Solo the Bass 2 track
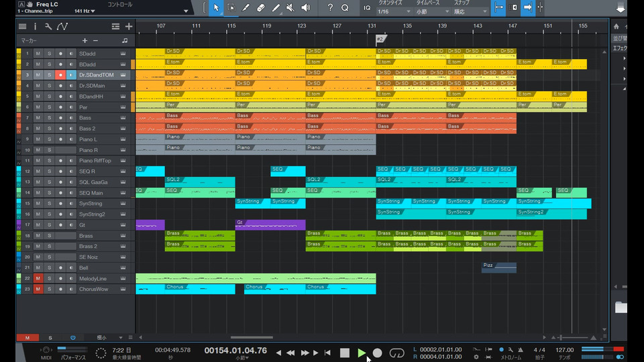Viewport: 644px width, 362px height. point(49,129)
